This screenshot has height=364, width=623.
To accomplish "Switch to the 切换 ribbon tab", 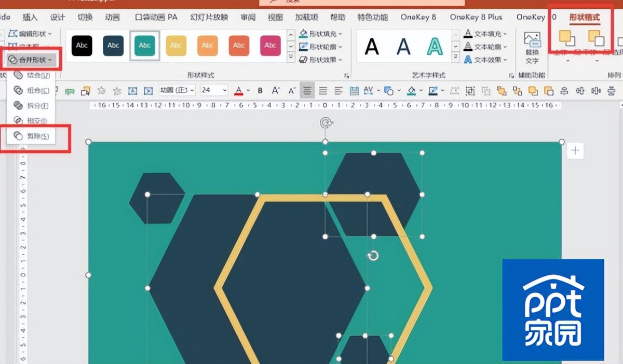I will point(85,17).
